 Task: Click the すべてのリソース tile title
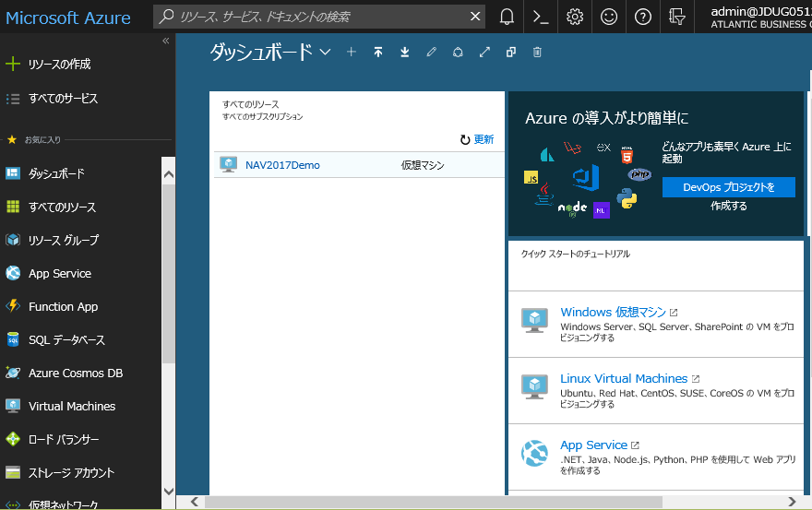pyautogui.click(x=251, y=104)
